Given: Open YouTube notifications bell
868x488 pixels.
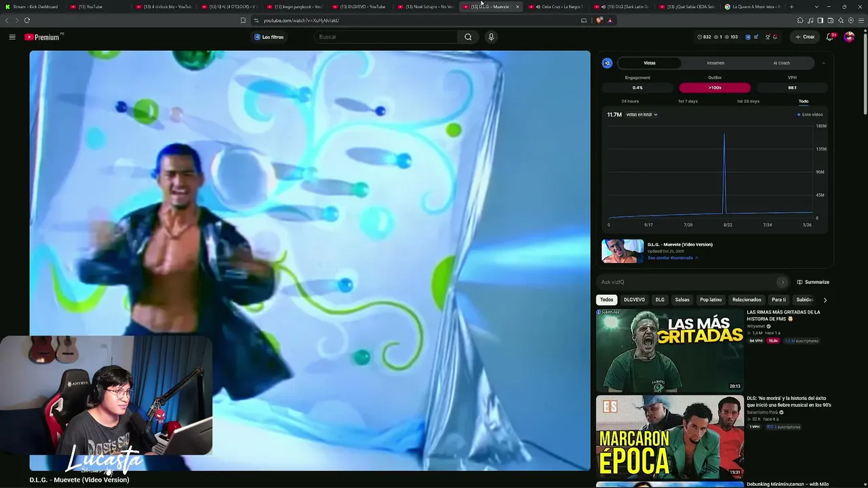Looking at the screenshot, I should pos(829,37).
